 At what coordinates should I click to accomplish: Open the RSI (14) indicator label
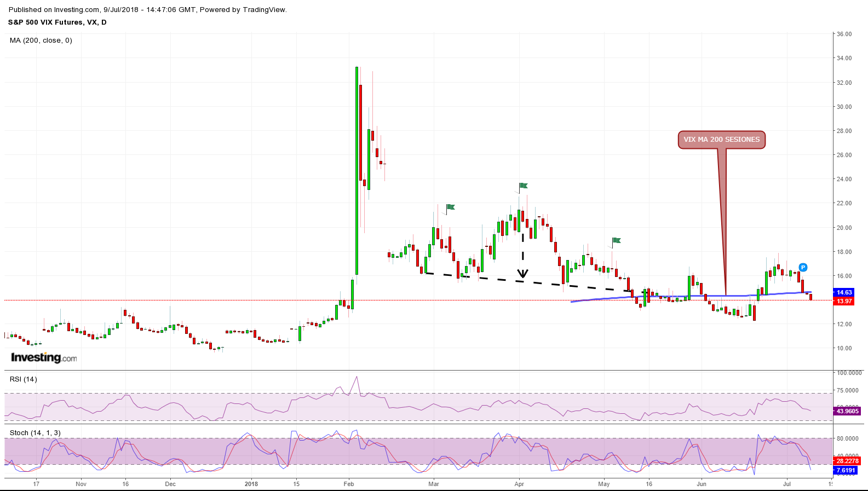click(x=24, y=379)
